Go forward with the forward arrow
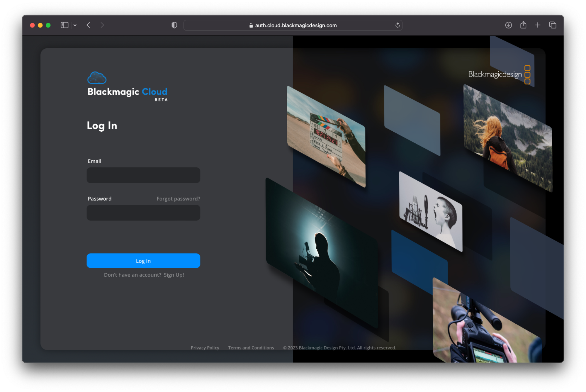The image size is (586, 392). coord(102,25)
